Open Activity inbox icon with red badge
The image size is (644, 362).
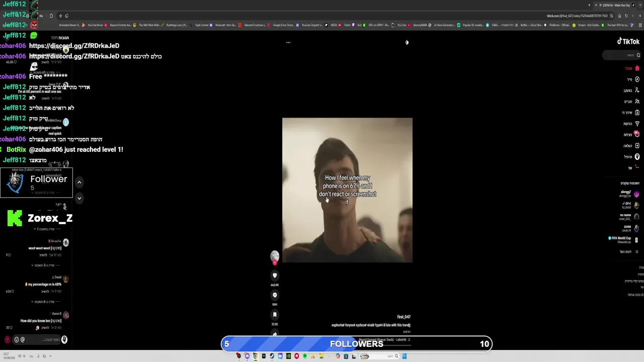[637, 134]
